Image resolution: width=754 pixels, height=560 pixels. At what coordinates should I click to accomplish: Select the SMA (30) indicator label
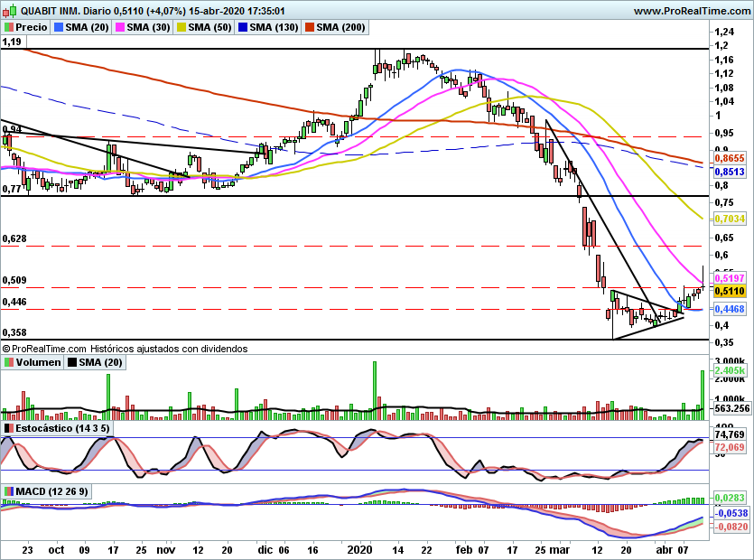tap(148, 27)
